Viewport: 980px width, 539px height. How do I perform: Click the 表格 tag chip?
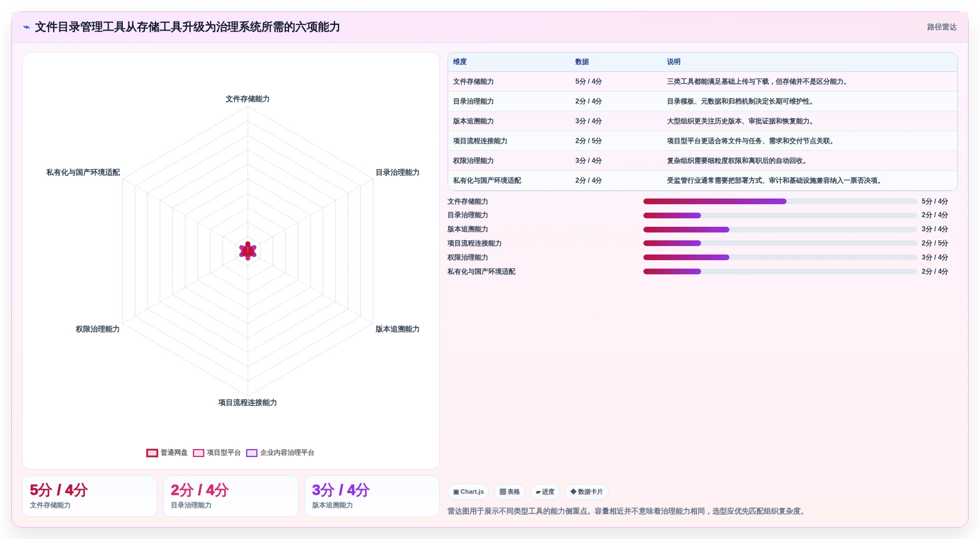510,492
